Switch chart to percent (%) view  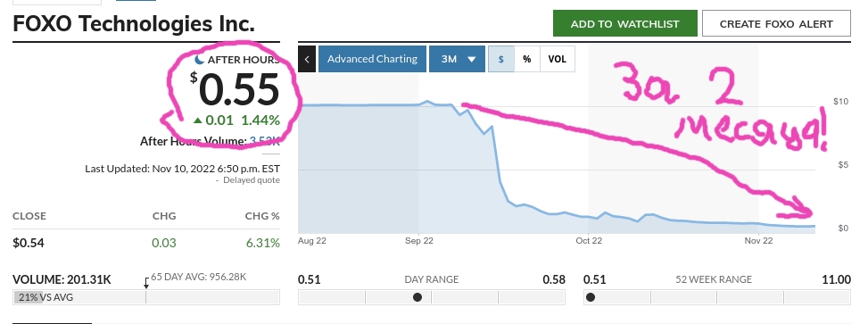point(527,59)
